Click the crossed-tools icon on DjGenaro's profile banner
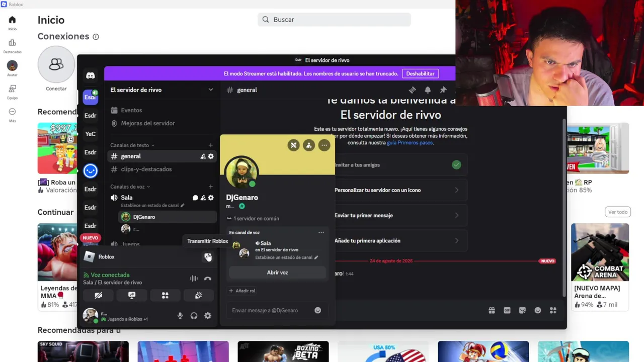The width and height of the screenshot is (644, 362). tap(293, 145)
